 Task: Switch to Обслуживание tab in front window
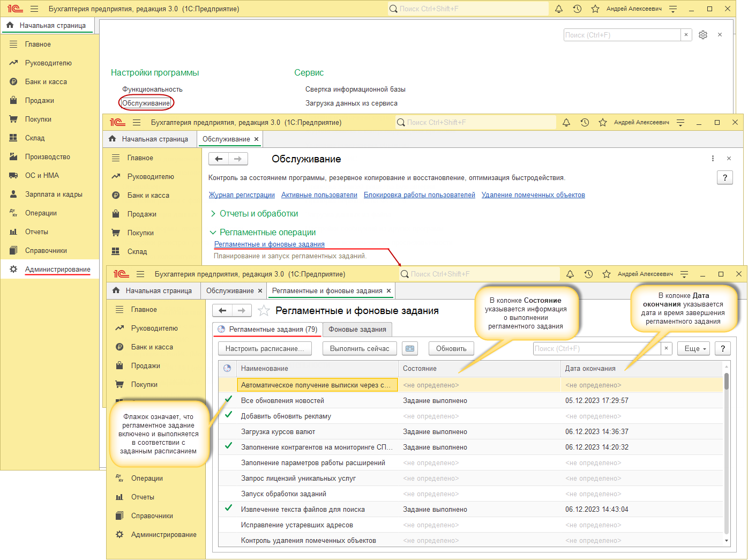coord(230,290)
